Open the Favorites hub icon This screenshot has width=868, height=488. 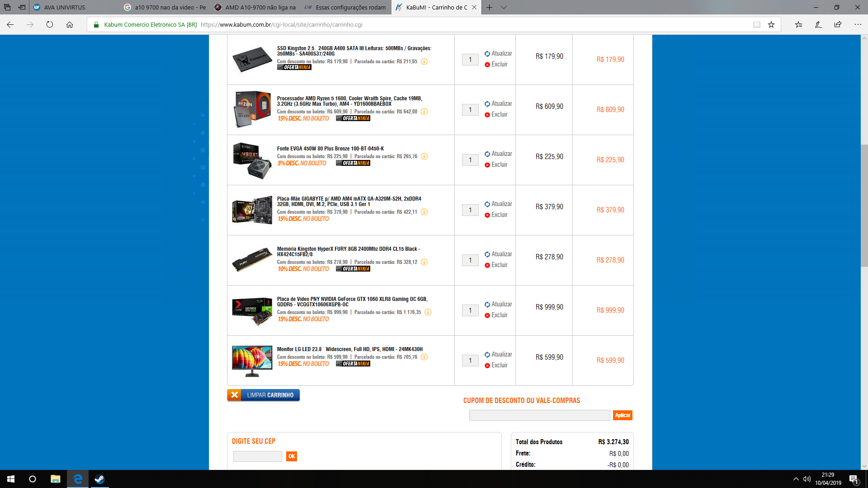(x=798, y=24)
